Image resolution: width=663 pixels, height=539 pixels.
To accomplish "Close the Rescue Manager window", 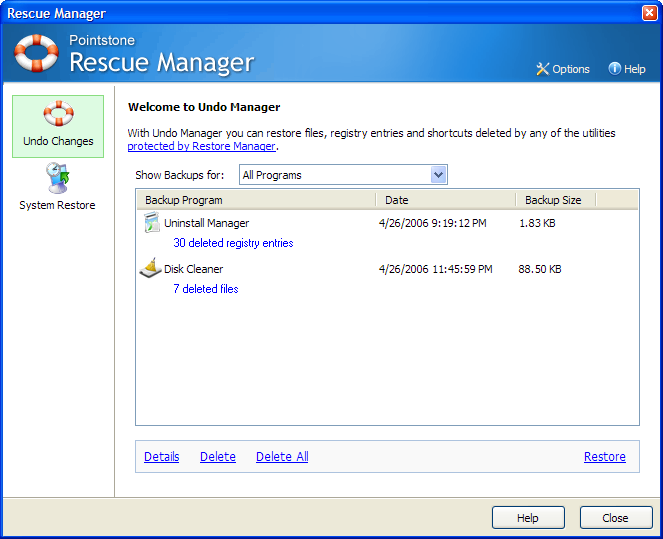I will pyautogui.click(x=649, y=13).
